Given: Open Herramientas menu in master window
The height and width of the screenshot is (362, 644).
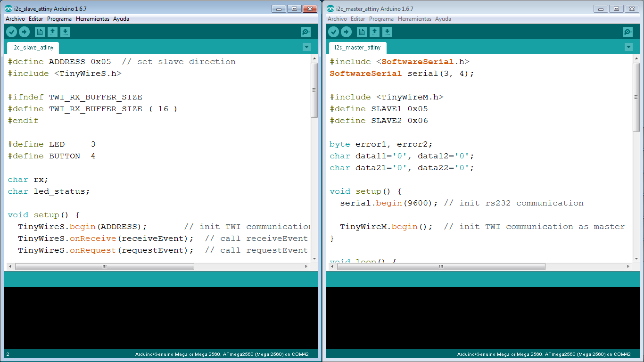Looking at the screenshot, I should (x=415, y=19).
